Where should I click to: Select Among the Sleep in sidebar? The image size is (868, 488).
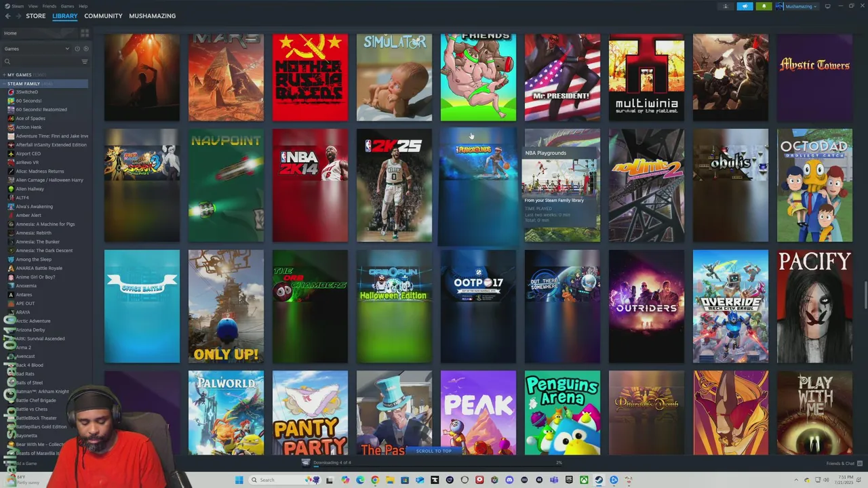pyautogui.click(x=34, y=259)
